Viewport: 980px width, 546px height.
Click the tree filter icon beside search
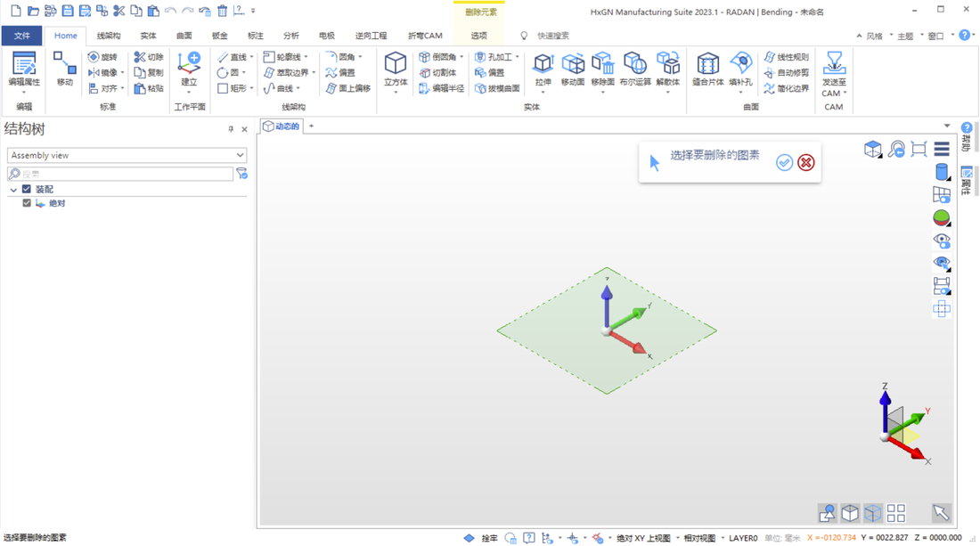(x=241, y=173)
